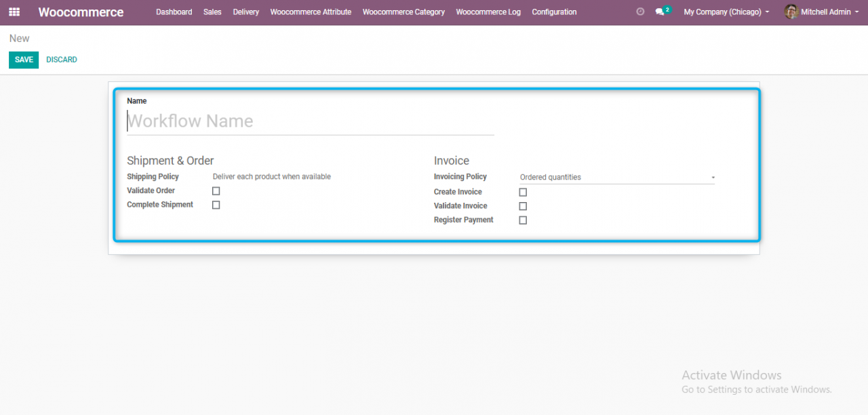
Task: Check the Create Invoice option
Action: coord(522,192)
